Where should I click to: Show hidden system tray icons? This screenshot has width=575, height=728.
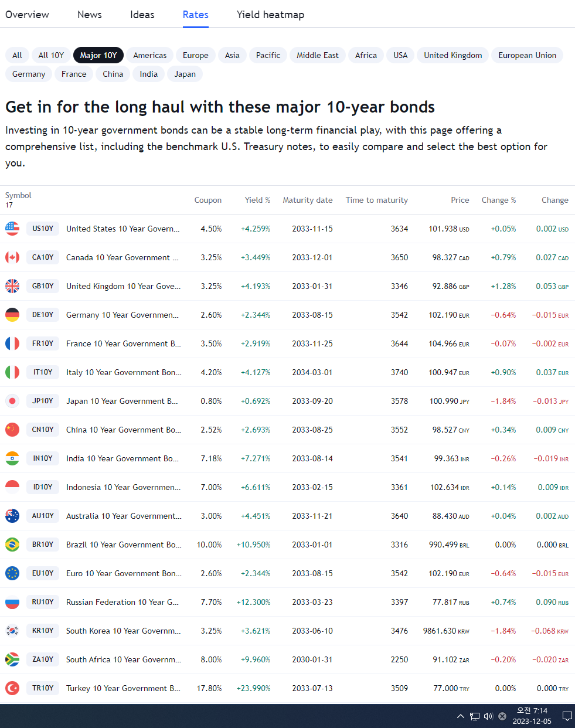pyautogui.click(x=461, y=716)
